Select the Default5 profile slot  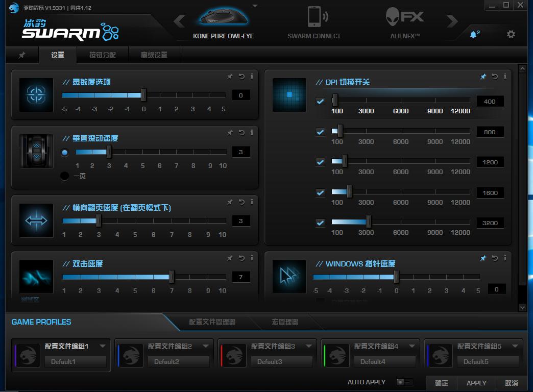click(x=488, y=362)
